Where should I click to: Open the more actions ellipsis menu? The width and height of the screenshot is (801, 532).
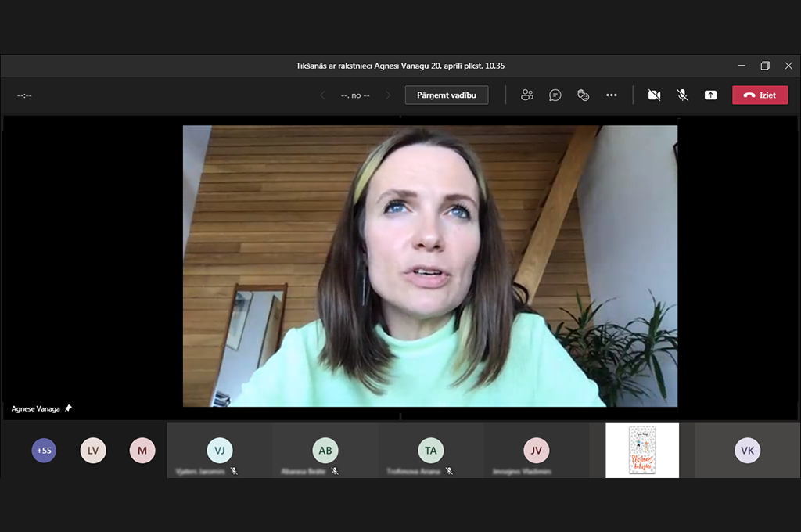pos(612,95)
